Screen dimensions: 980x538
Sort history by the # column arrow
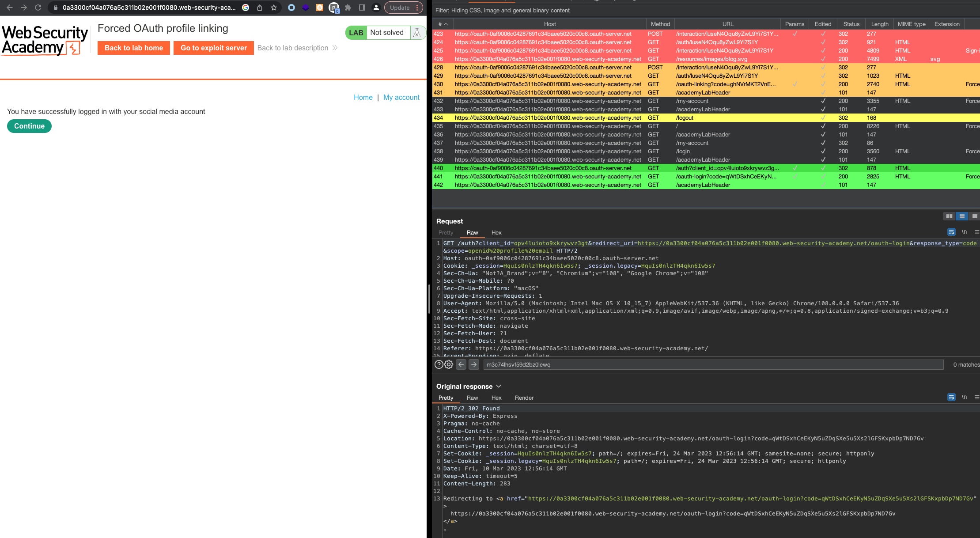pyautogui.click(x=446, y=24)
